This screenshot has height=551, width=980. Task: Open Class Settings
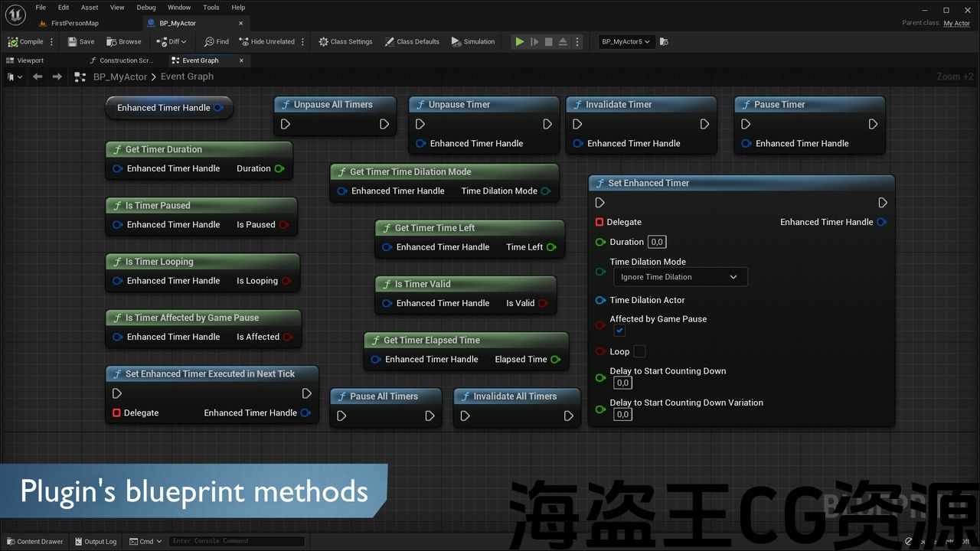pyautogui.click(x=345, y=42)
